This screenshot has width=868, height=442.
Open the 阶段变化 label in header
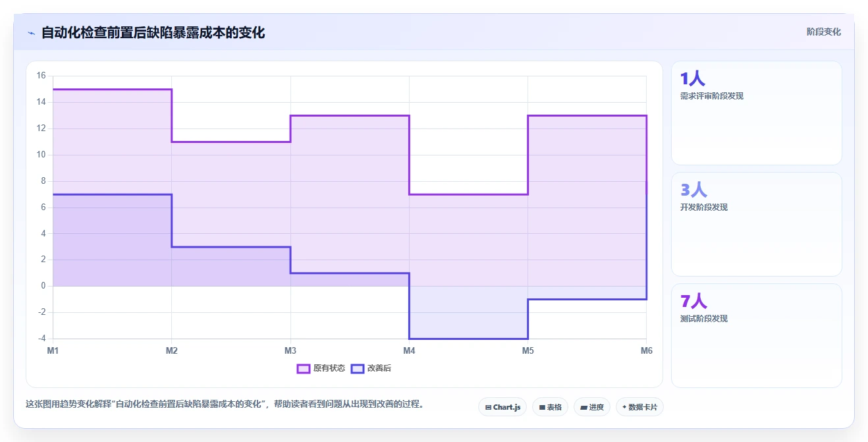823,32
